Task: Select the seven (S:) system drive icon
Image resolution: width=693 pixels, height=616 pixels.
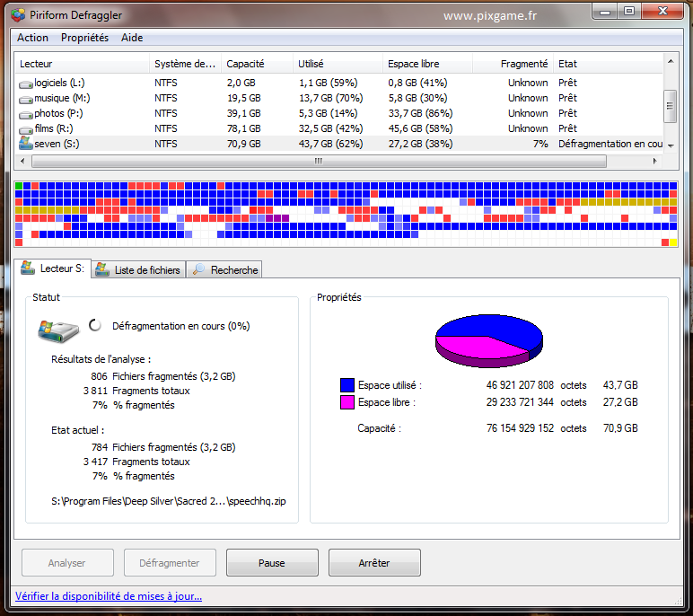Action: click(x=26, y=144)
